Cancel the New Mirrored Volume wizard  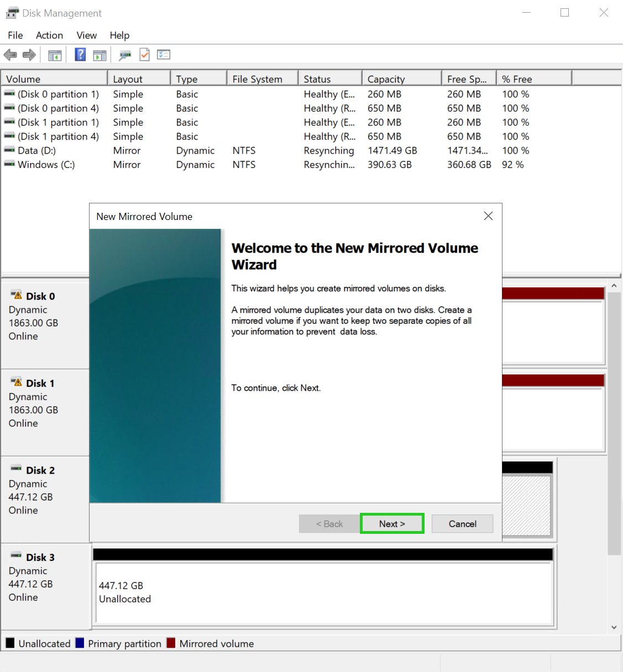pos(462,523)
